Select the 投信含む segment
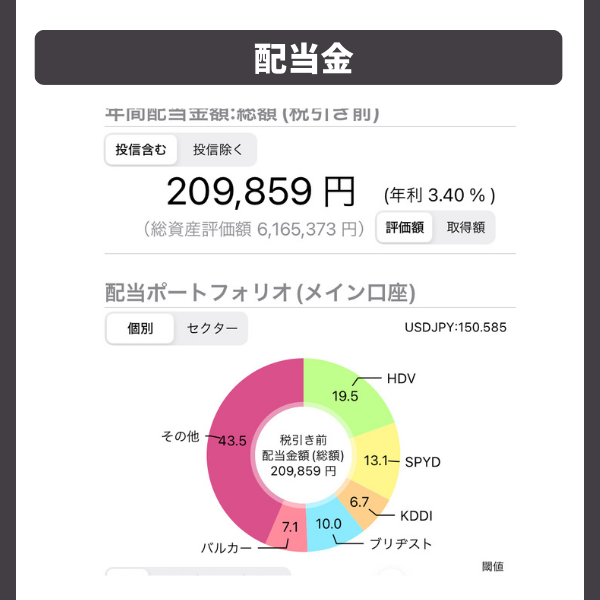The height and width of the screenshot is (600, 600). pos(141,150)
